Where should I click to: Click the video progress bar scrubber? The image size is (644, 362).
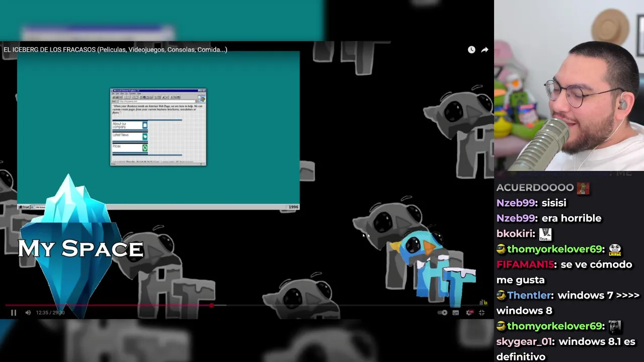tap(212, 305)
